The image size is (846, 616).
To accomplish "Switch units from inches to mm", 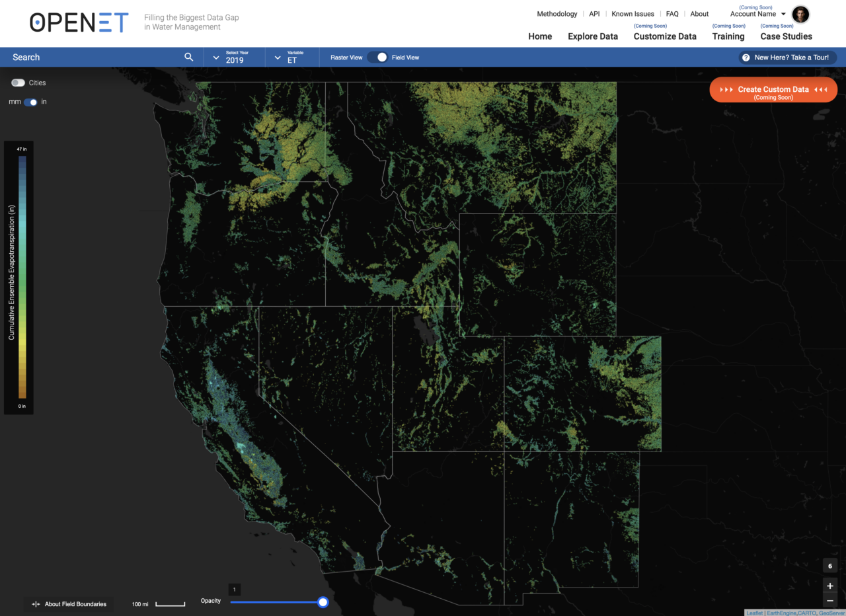I will 29,102.
